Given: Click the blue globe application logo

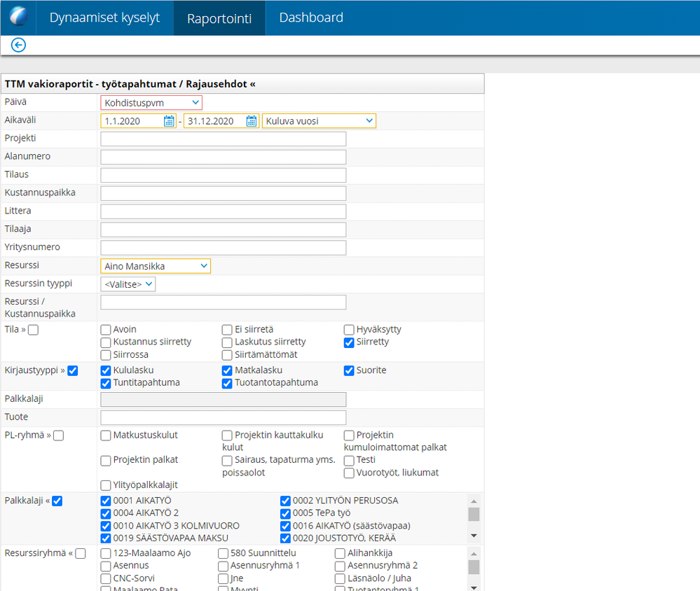Looking at the screenshot, I should point(18,17).
